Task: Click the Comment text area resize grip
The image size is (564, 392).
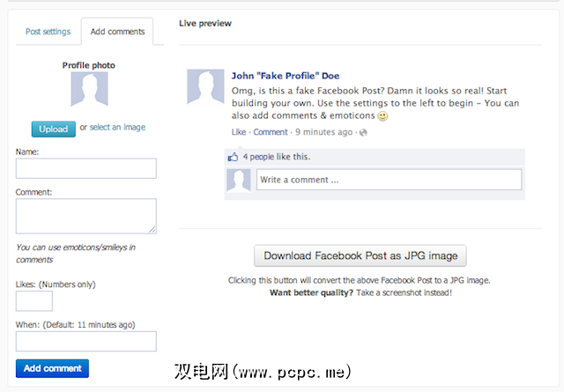Action: [x=152, y=229]
